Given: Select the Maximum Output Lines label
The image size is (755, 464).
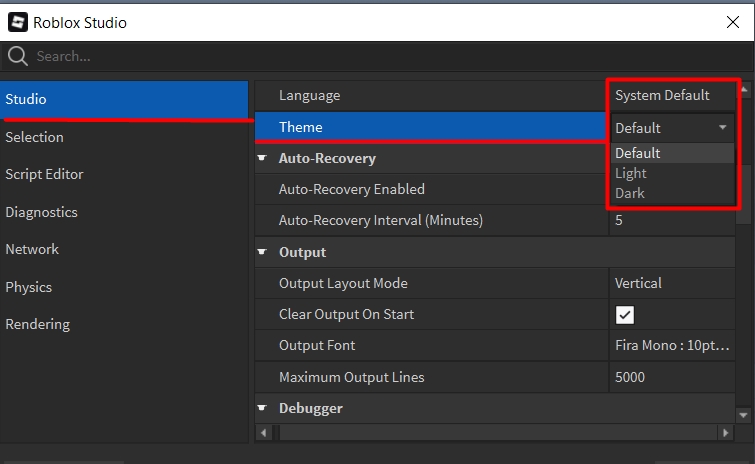Looking at the screenshot, I should [351, 377].
